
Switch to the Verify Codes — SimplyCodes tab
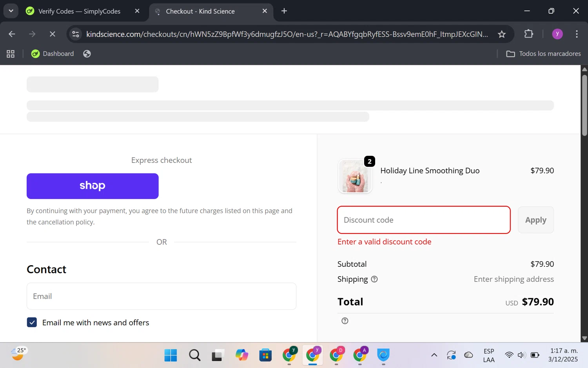80,11
